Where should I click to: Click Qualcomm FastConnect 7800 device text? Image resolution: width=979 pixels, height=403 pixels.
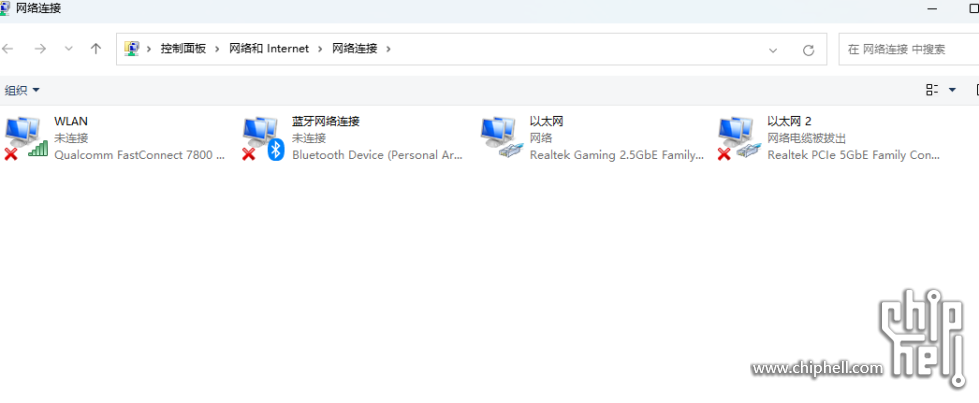point(139,155)
